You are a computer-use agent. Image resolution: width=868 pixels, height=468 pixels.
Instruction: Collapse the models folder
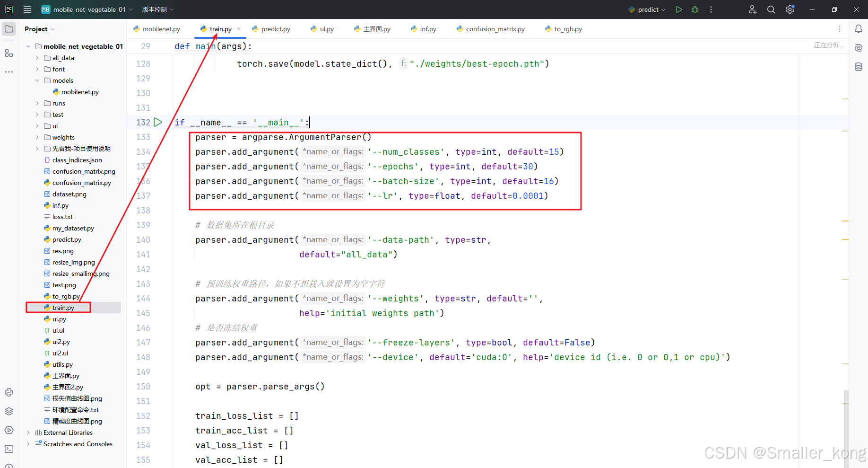coord(37,80)
